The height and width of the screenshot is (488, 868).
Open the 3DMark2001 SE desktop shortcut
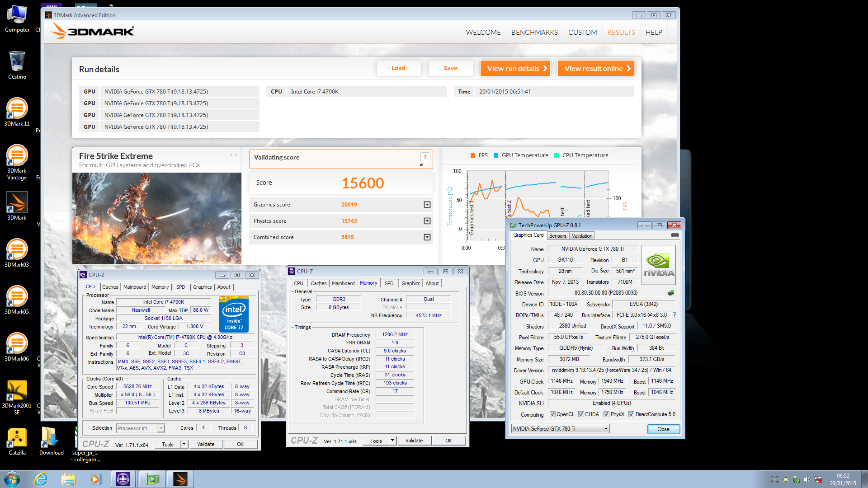[17, 397]
